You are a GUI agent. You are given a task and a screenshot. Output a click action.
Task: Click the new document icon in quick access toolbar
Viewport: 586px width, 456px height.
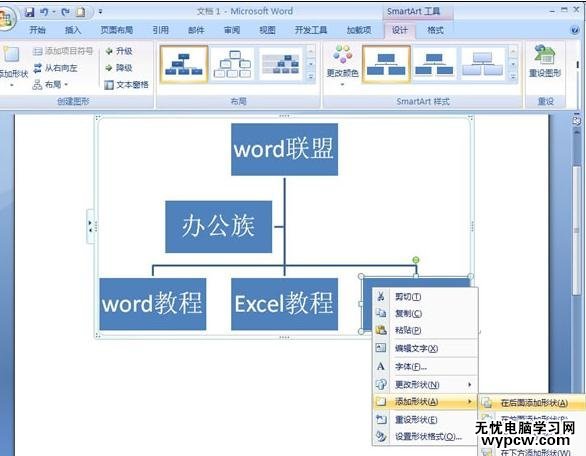pos(80,12)
